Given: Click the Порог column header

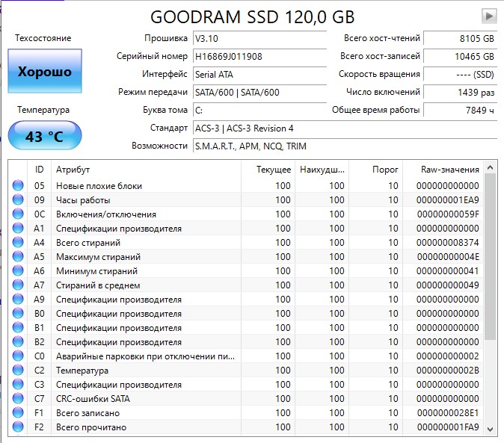Looking at the screenshot, I should pos(375,170).
